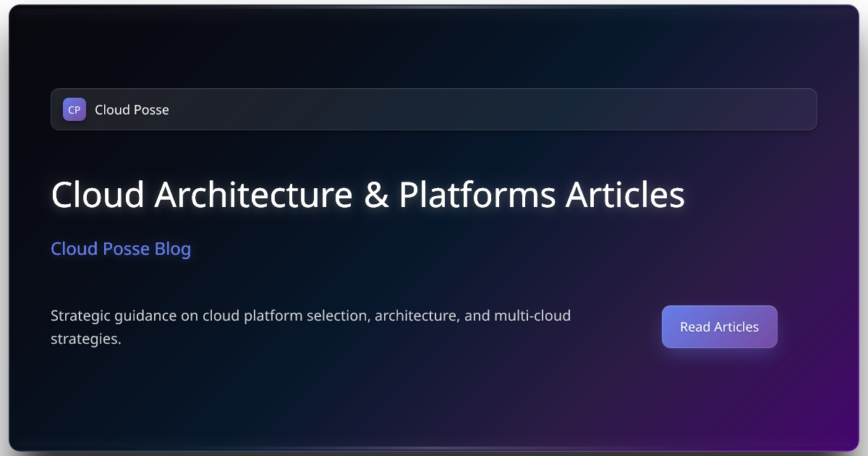Click the Cloud Posse brand name text

(x=132, y=110)
